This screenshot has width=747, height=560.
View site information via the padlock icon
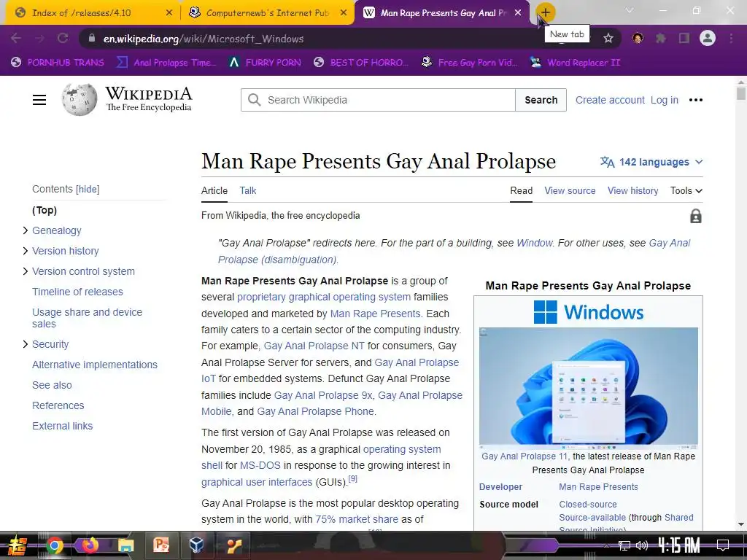[x=92, y=38]
